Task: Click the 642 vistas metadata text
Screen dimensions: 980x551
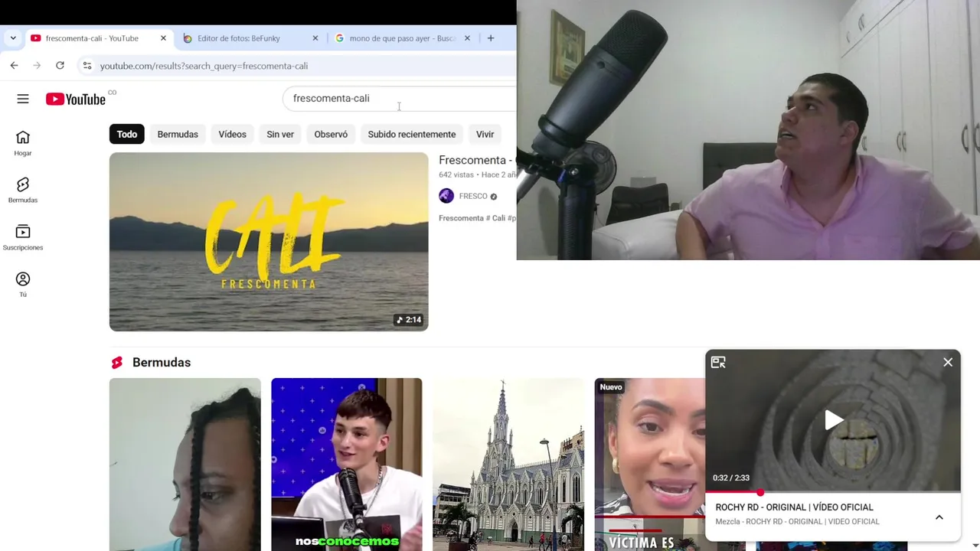Action: [456, 175]
